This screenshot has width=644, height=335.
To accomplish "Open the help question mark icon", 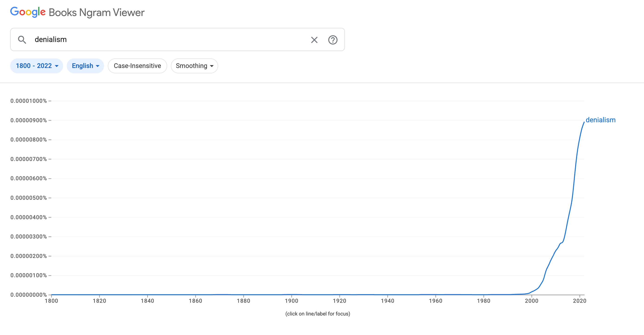I will pos(332,40).
